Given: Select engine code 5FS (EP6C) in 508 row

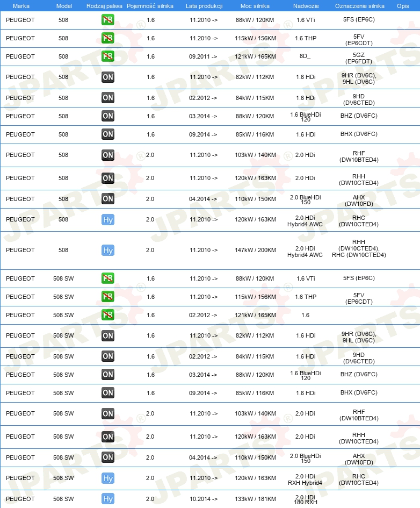Looking at the screenshot, I should click(359, 19).
